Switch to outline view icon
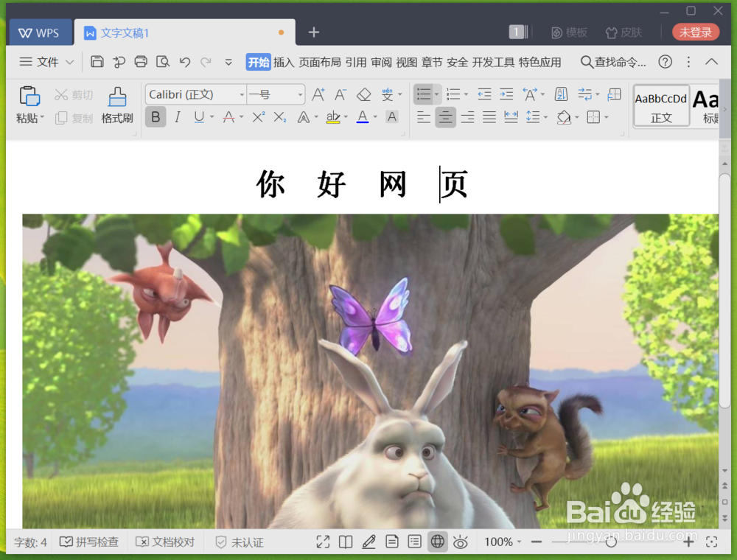The height and width of the screenshot is (560, 737). coord(414,542)
